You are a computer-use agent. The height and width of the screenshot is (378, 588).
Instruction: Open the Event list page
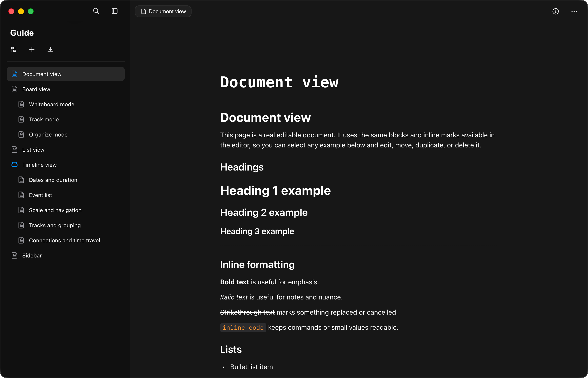point(66,195)
